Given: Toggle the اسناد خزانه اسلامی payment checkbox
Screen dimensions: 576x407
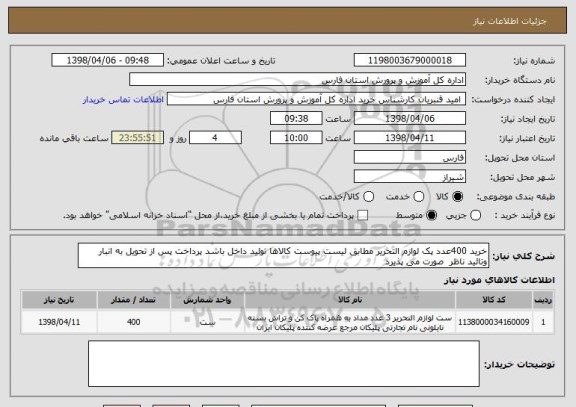Looking at the screenshot, I should (x=363, y=216).
